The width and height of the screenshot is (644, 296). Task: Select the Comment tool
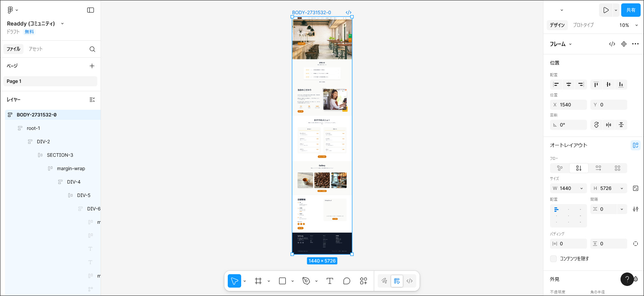[x=346, y=281]
